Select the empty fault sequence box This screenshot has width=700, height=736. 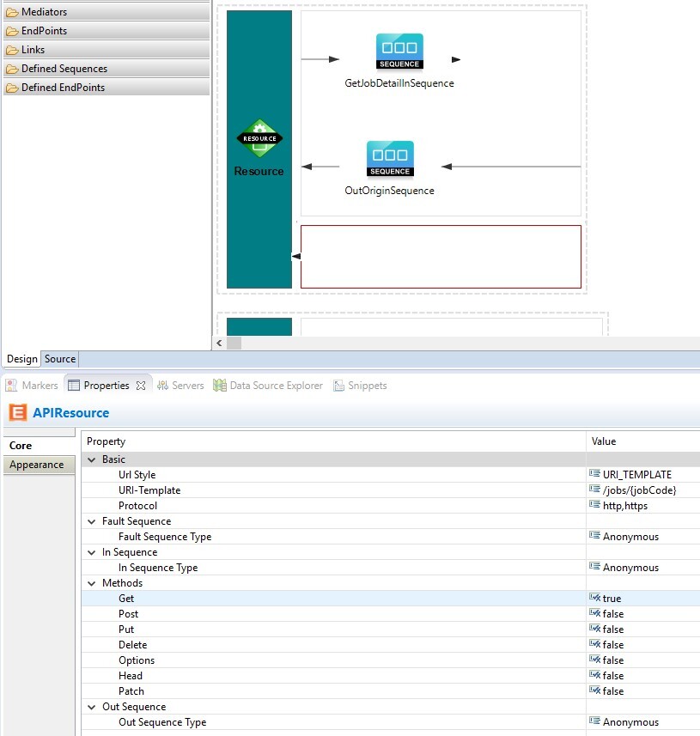[441, 257]
